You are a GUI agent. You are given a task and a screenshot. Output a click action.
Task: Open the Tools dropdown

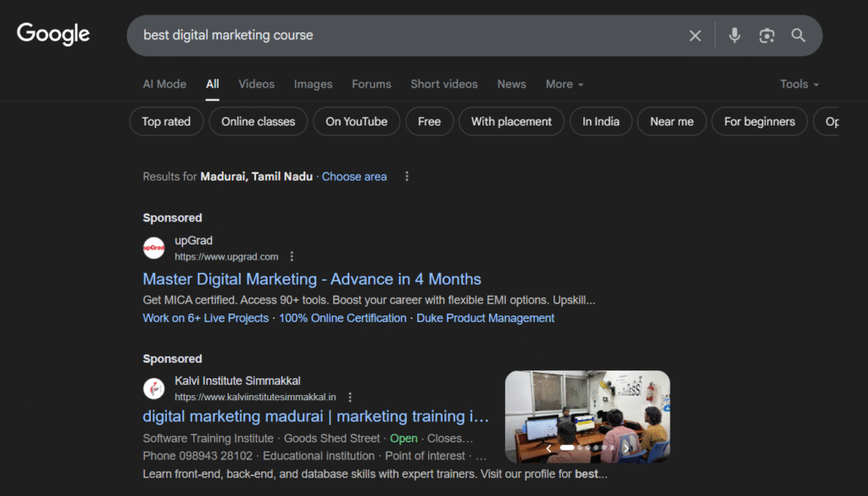pyautogui.click(x=799, y=84)
